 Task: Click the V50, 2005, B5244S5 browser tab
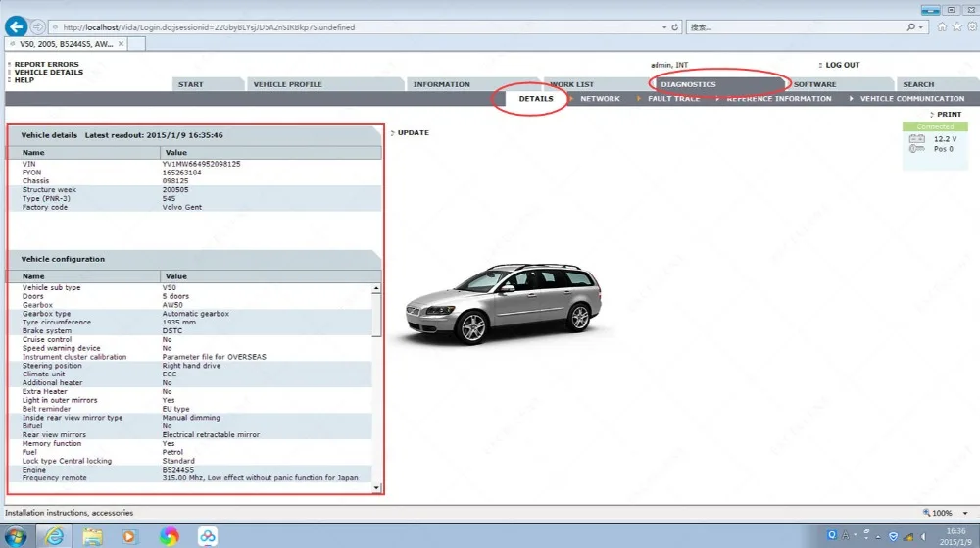click(x=66, y=44)
